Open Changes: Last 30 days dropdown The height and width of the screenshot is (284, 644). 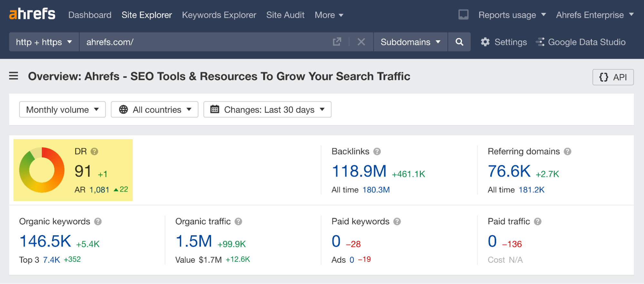tap(267, 109)
